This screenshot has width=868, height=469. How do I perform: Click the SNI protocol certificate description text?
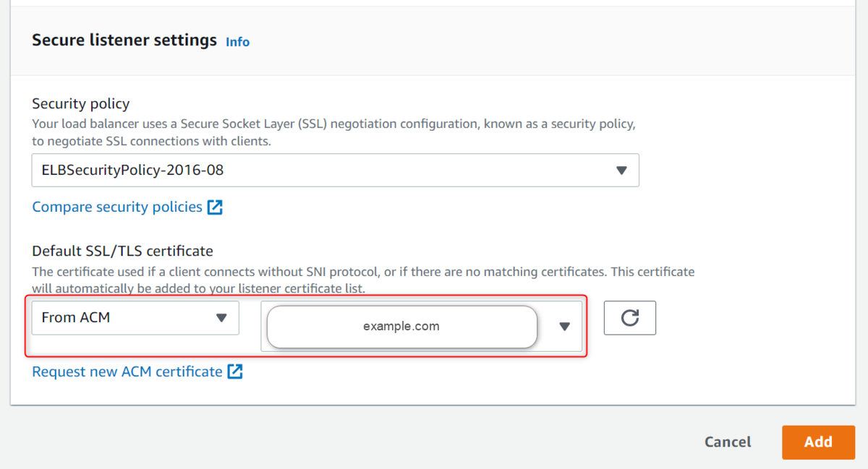click(363, 280)
